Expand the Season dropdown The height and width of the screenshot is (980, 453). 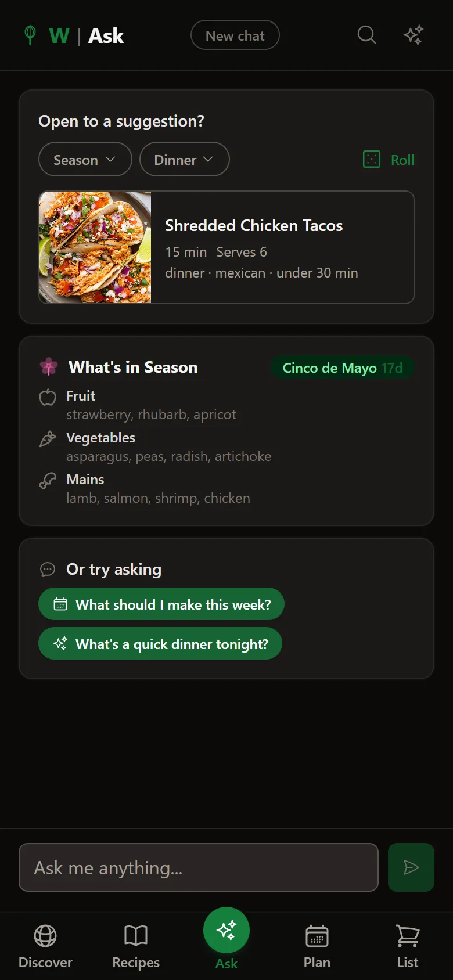[x=85, y=160]
